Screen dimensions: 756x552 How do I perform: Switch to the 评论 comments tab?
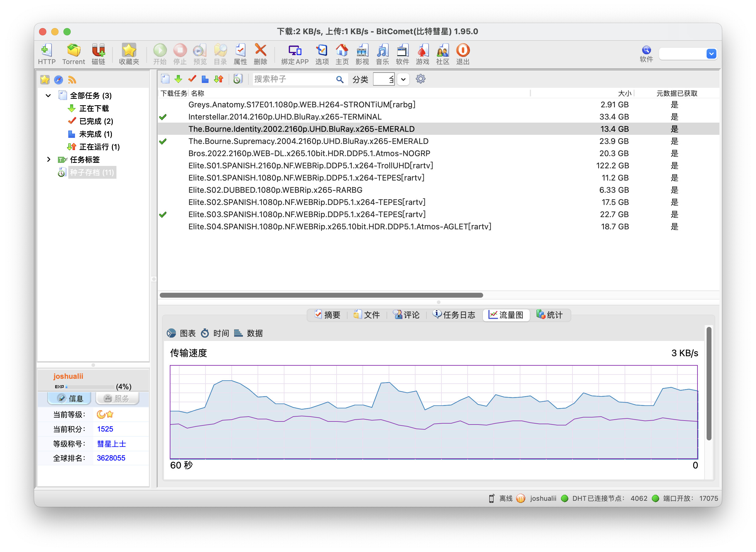tap(406, 315)
